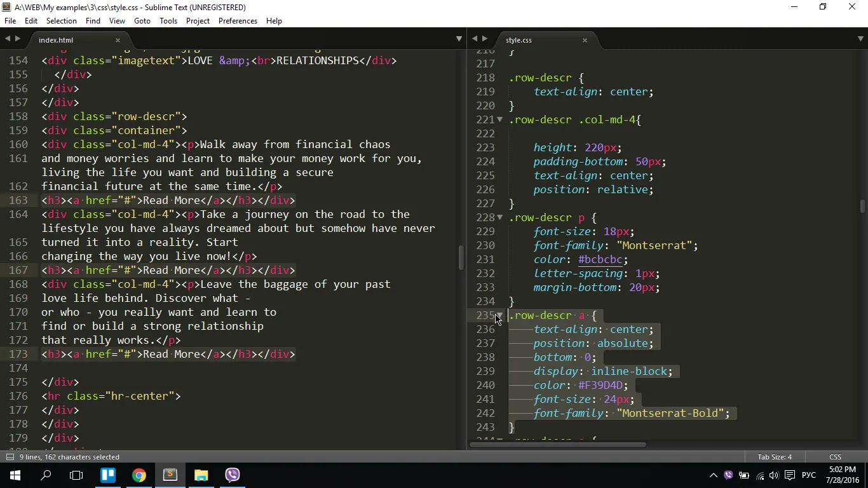Change Tab Size: 4 setting
This screenshot has height=488, width=868.
point(775,457)
